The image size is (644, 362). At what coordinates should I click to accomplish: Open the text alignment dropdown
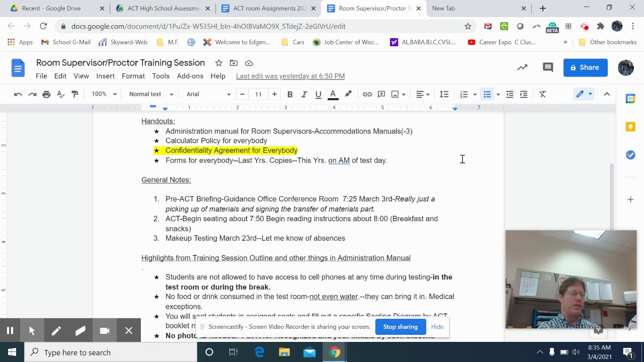423,94
